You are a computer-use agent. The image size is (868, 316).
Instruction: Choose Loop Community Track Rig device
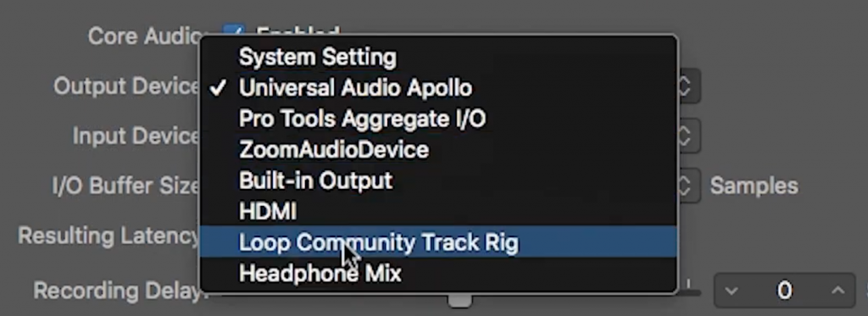(438, 241)
